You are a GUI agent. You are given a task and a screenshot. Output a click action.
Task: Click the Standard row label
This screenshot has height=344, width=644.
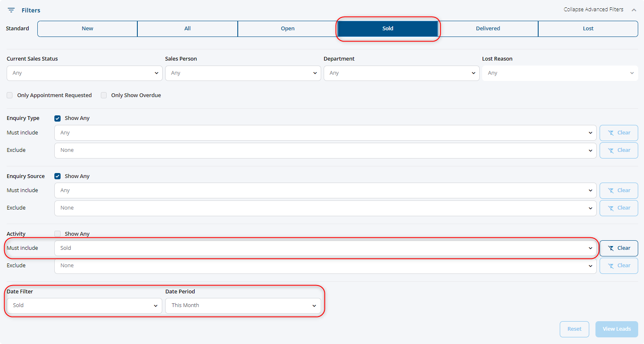point(17,29)
